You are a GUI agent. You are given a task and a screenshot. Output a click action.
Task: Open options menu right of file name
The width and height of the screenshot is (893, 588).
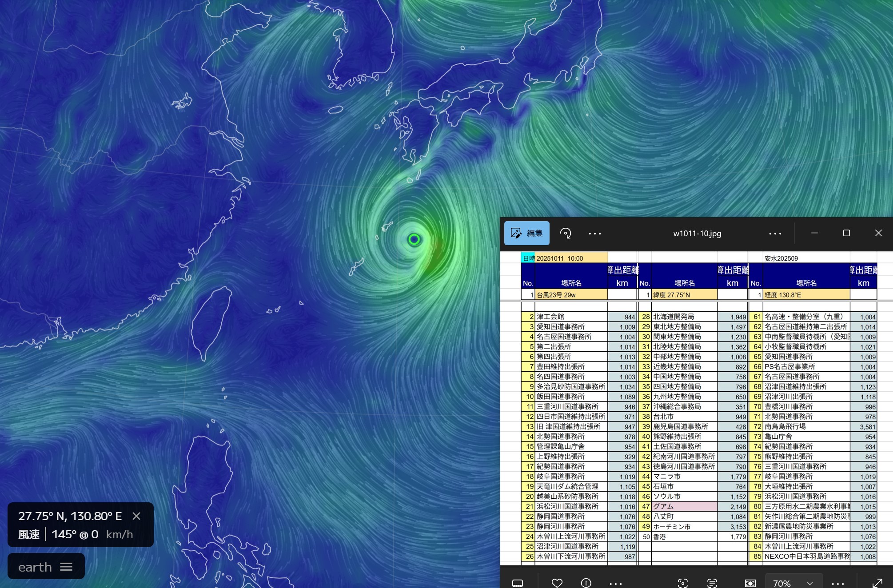point(775,234)
